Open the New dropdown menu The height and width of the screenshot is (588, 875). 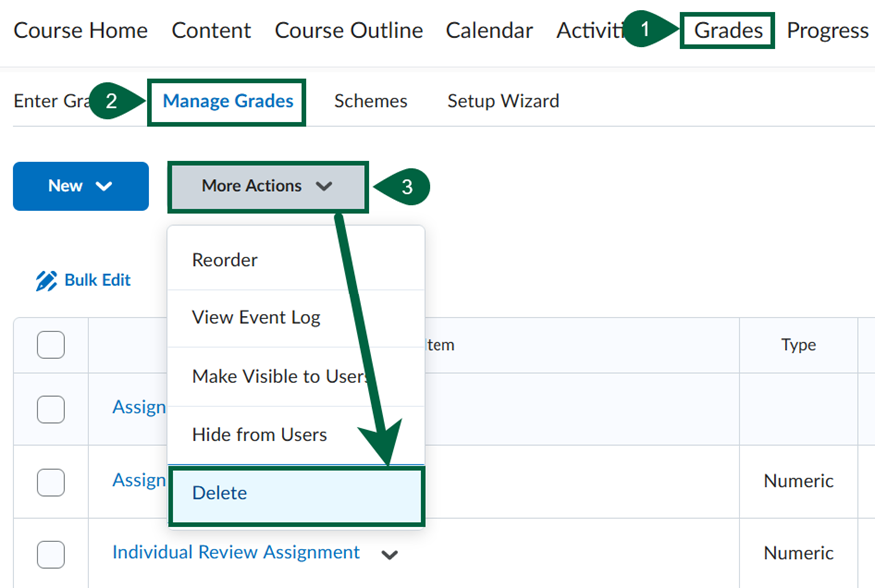tap(80, 185)
